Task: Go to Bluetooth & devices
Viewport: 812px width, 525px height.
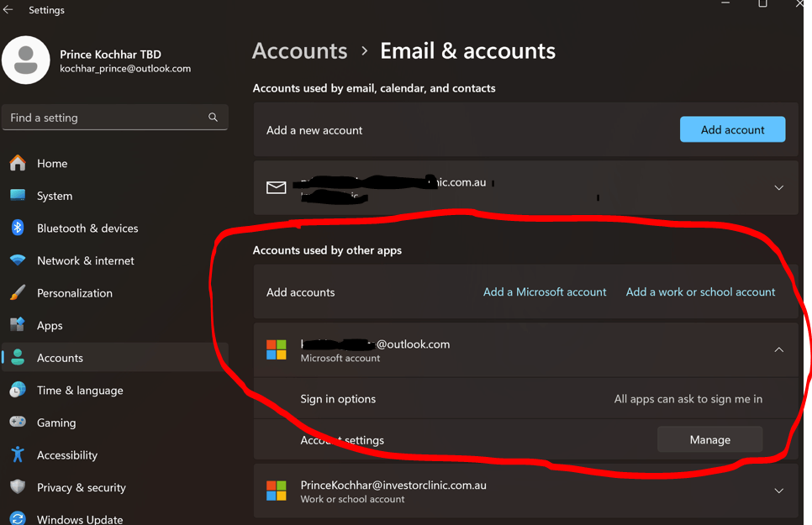Action: (115, 228)
